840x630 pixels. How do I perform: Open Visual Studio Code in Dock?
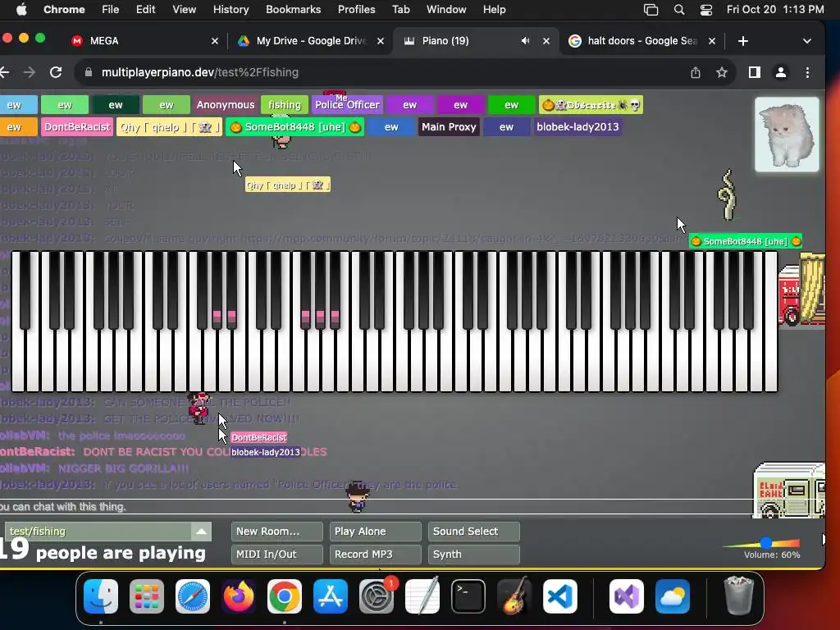click(x=559, y=596)
